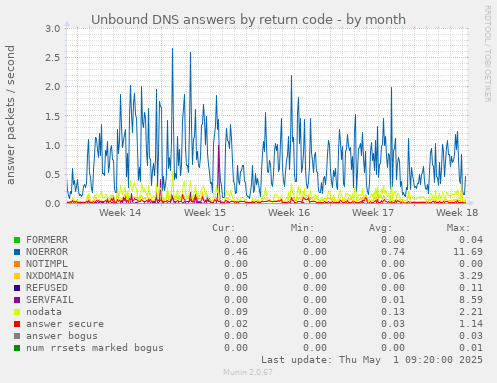Viewport: 497px width, 383px height.
Task: Click the answer bogus gray swatch
Action: [x=17, y=336]
